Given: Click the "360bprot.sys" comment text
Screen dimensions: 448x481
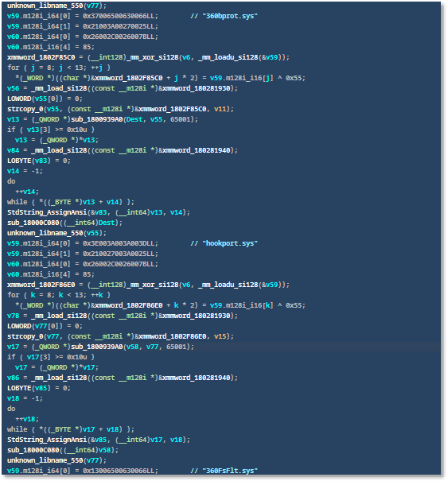Looking at the screenshot, I should 229,16.
